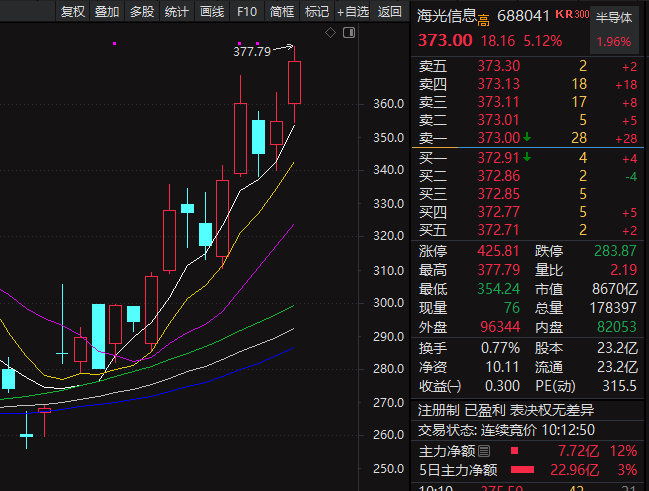This screenshot has width=649, height=491.
Task: Click the current price 373.00
Action: [x=445, y=41]
